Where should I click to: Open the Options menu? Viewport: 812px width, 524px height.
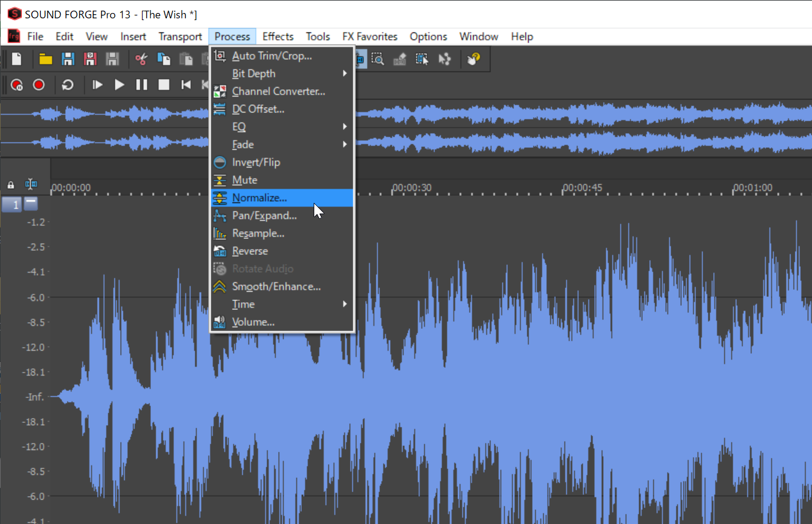[428, 37]
